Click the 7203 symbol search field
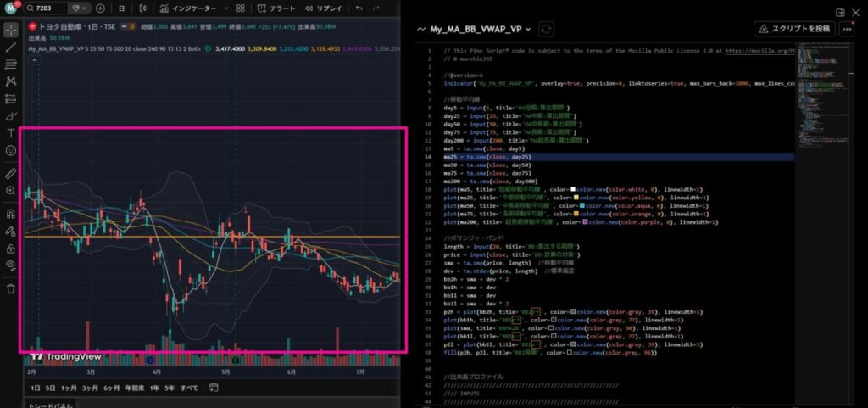 coord(51,8)
